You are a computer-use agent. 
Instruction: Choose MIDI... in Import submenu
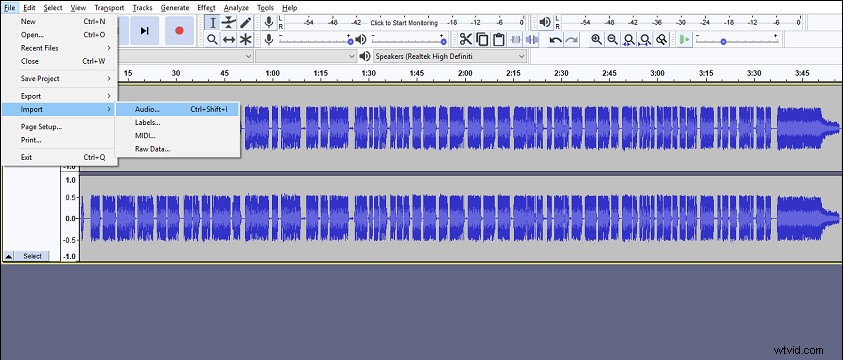tap(178, 135)
